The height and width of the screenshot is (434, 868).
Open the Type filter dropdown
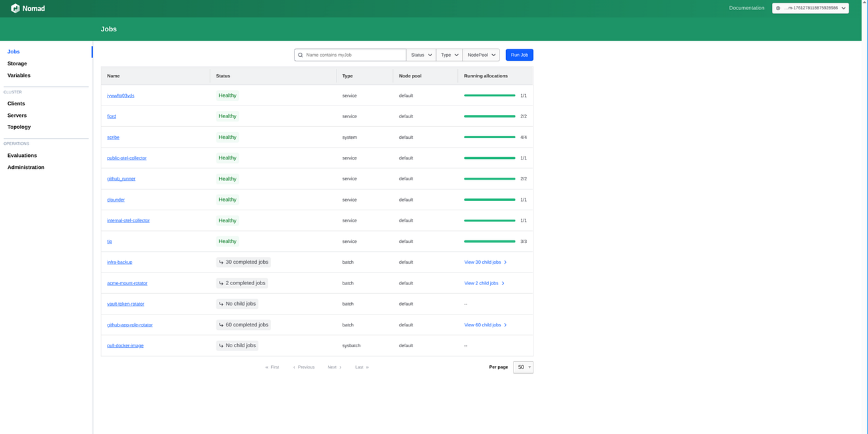pos(449,54)
